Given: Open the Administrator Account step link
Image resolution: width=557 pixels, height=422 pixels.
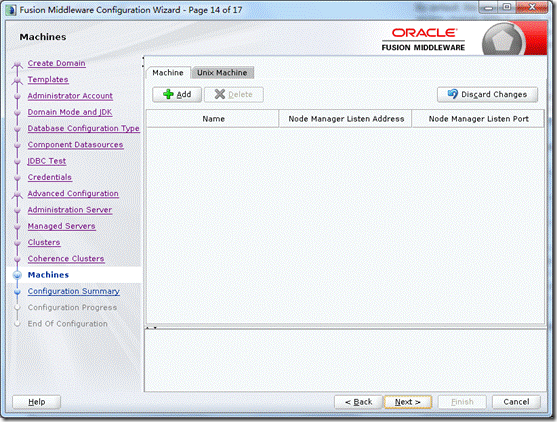Looking at the screenshot, I should [x=70, y=96].
